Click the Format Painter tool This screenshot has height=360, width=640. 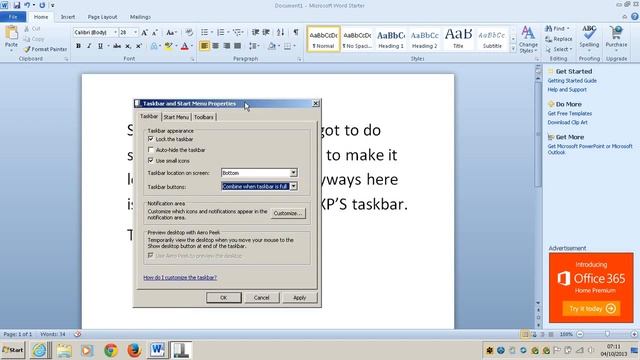click(45, 49)
